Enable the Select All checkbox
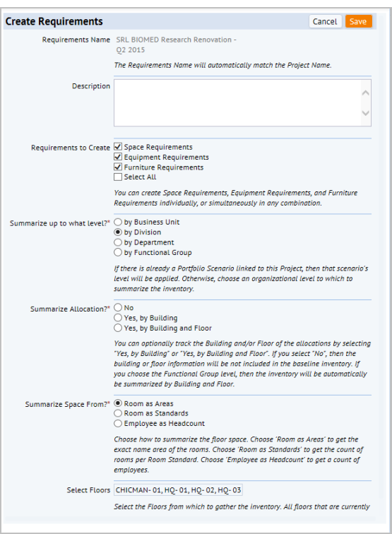 [118, 177]
